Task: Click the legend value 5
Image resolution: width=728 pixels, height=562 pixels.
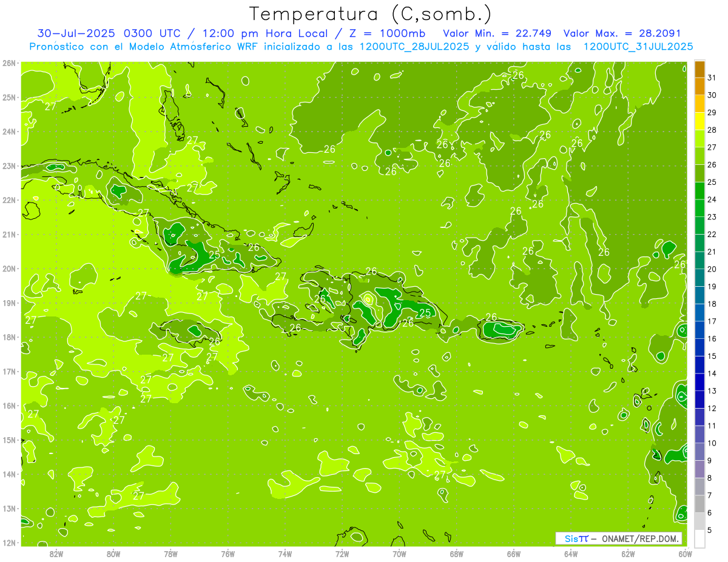Action: point(710,530)
